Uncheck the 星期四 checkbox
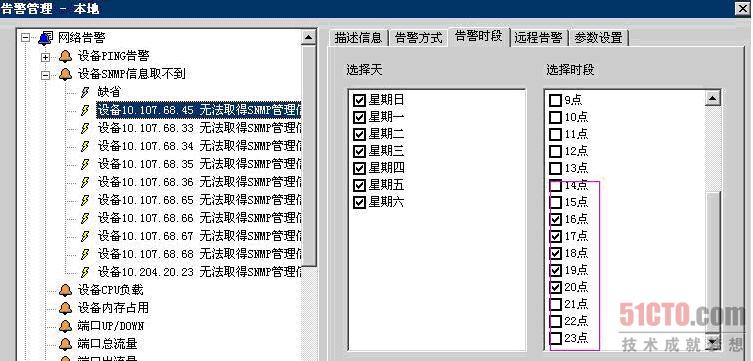The height and width of the screenshot is (361, 753). (359, 168)
